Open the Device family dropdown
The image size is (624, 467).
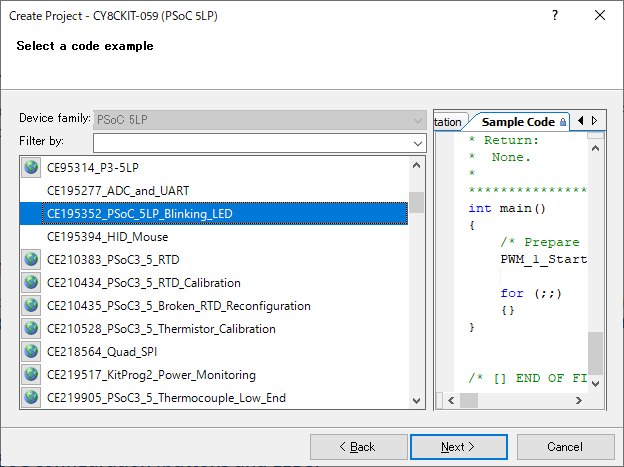260,120
